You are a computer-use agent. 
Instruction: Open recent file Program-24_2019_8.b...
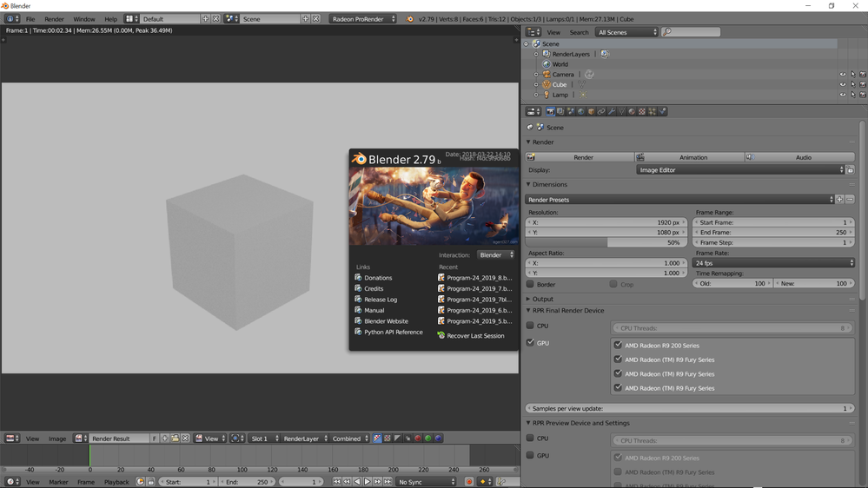click(480, 278)
